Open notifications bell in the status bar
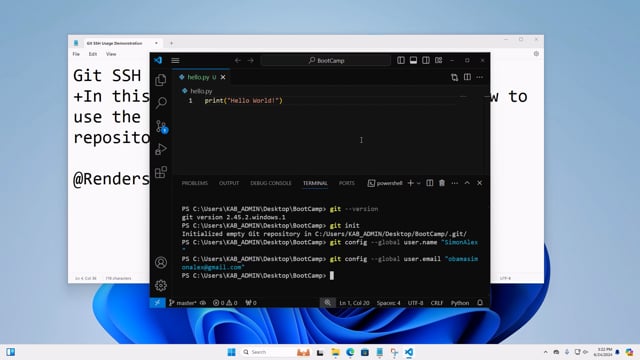 coord(480,303)
